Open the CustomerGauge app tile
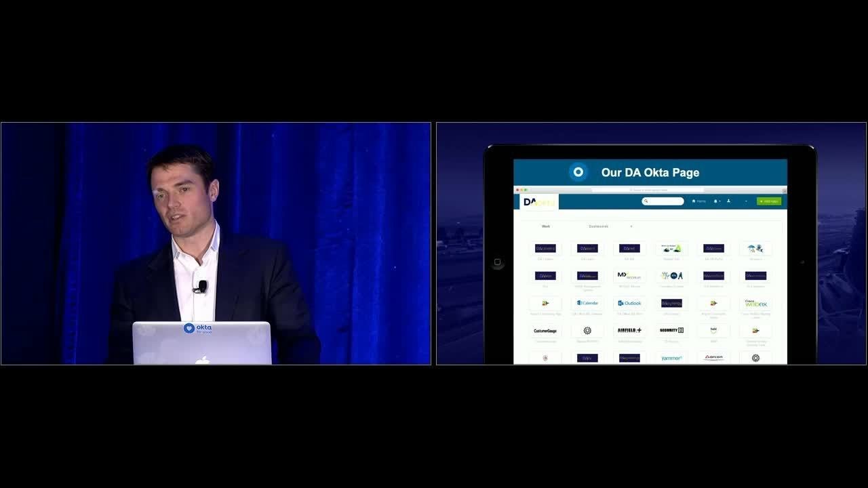Viewport: 868px width, 488px height. point(545,331)
